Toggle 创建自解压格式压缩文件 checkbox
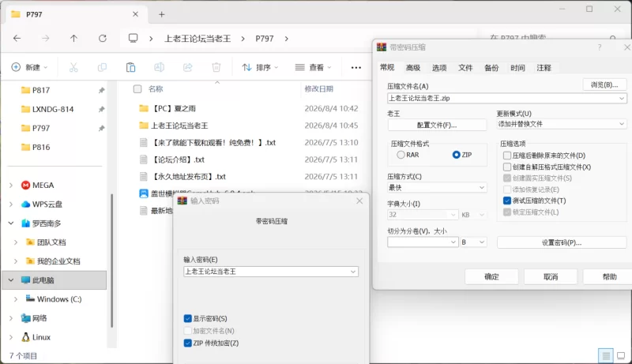The image size is (632, 364). [x=507, y=167]
